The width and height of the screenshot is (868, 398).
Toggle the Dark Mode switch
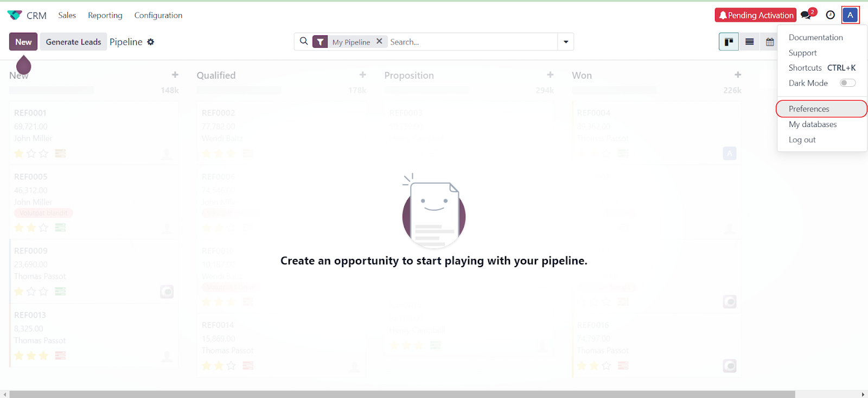[x=847, y=83]
